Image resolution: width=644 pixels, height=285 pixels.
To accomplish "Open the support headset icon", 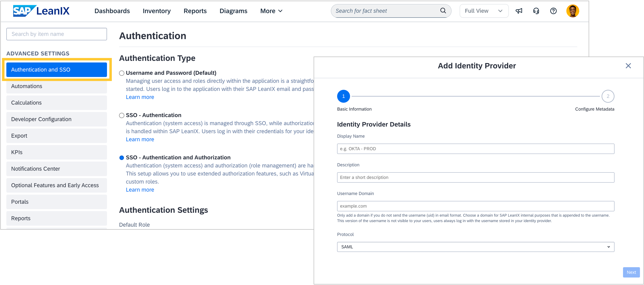I will point(536,11).
